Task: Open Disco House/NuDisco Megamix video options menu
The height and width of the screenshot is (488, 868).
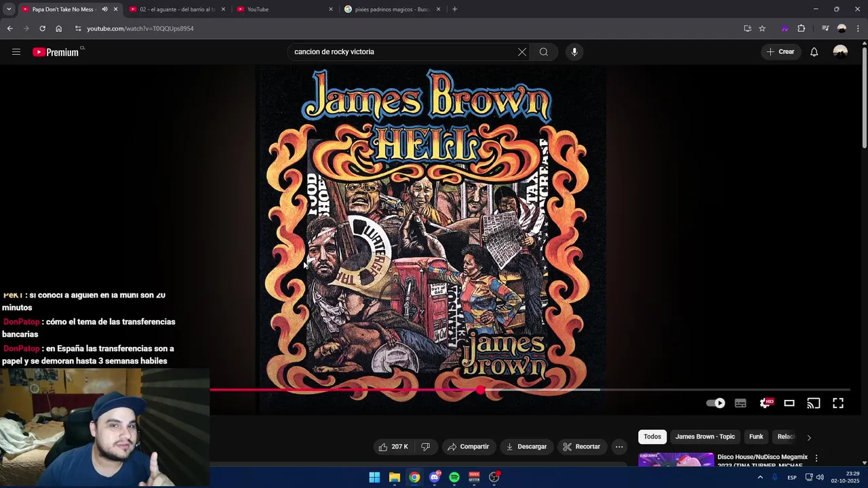Action: tap(816, 458)
